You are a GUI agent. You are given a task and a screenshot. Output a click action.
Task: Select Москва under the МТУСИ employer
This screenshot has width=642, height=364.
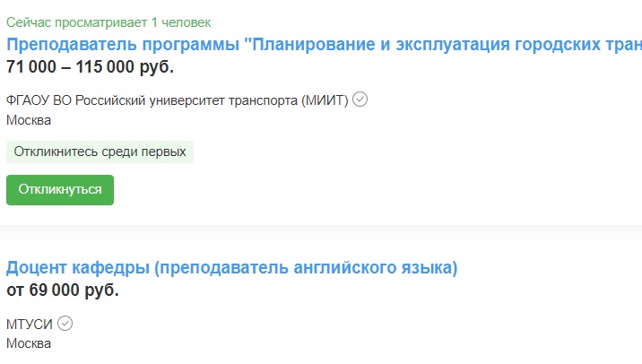tap(29, 343)
